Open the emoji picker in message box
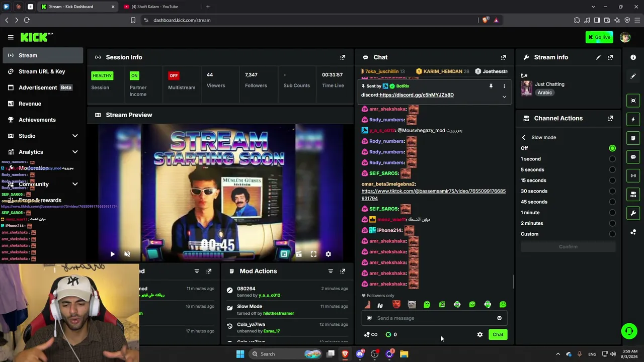644x362 pixels. click(499, 318)
